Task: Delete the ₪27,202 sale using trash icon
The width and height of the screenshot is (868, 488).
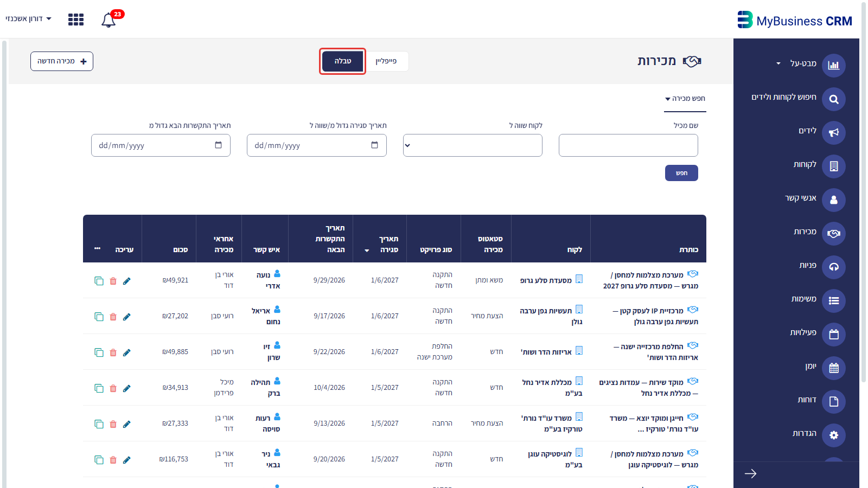Action: (x=113, y=317)
